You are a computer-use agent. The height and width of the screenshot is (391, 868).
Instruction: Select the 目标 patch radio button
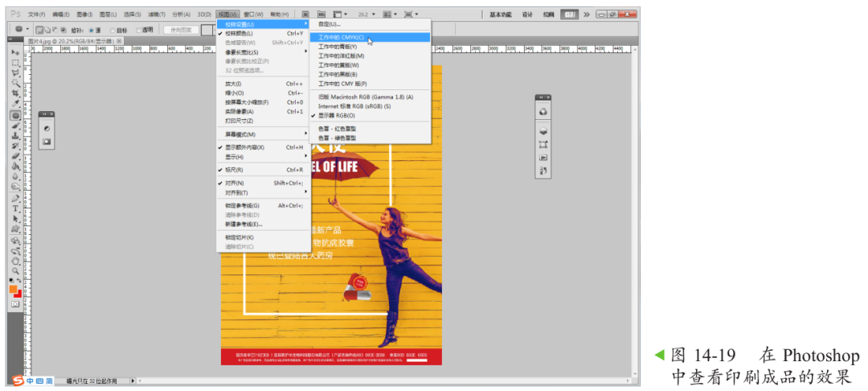pyautogui.click(x=113, y=30)
